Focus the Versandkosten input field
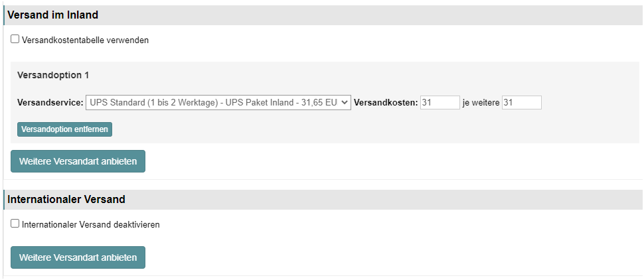Image resolution: width=644 pixels, height=280 pixels. pyautogui.click(x=440, y=103)
